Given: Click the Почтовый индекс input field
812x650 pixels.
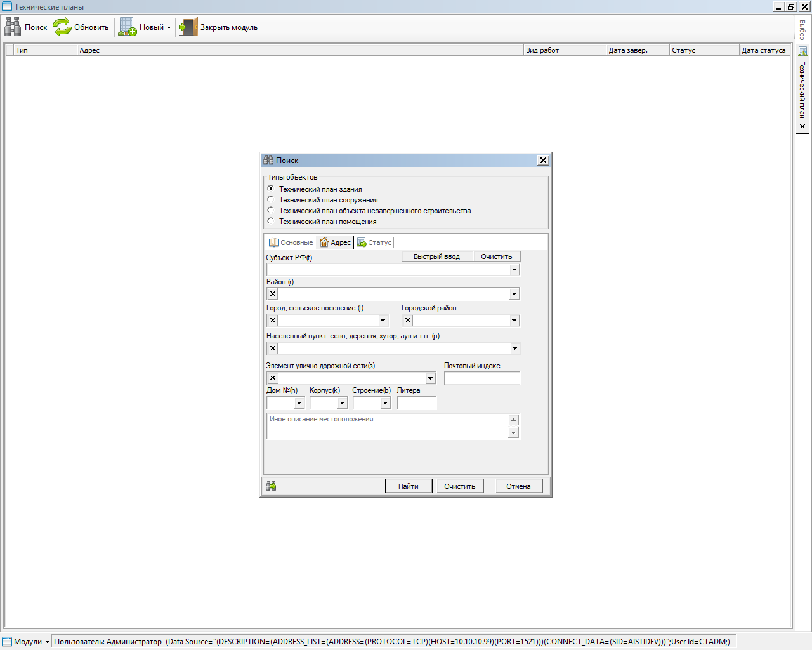Looking at the screenshot, I should (481, 378).
